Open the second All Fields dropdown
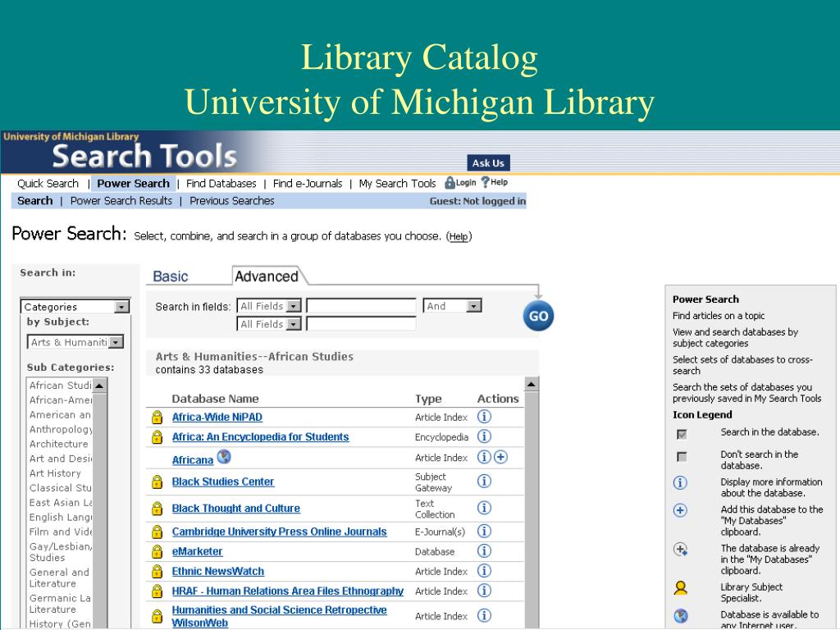The image size is (840, 630). 269,324
